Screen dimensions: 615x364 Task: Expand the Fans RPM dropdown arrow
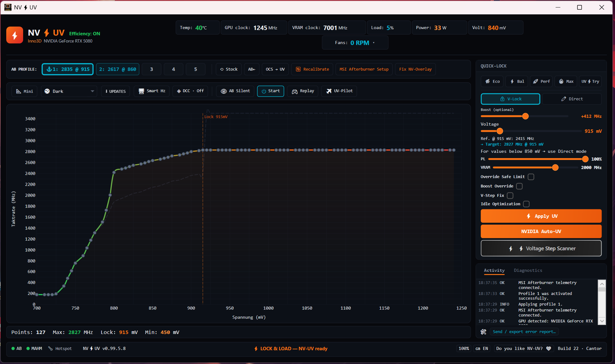pyautogui.click(x=374, y=43)
